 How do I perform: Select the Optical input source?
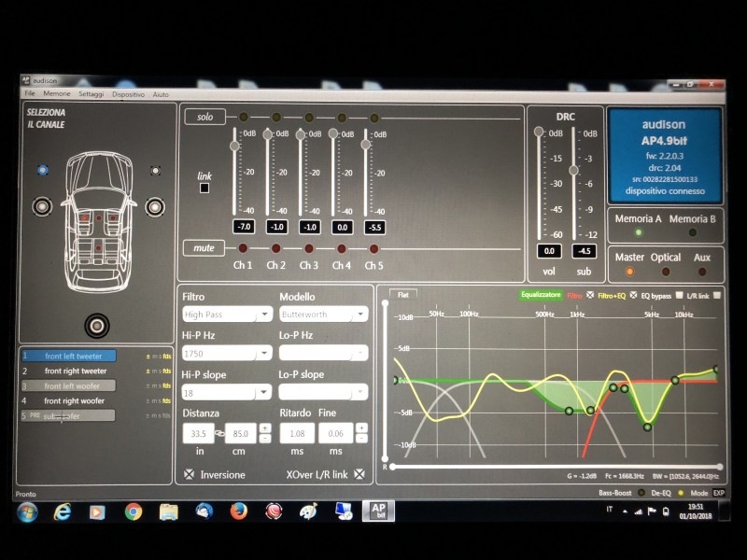click(666, 272)
